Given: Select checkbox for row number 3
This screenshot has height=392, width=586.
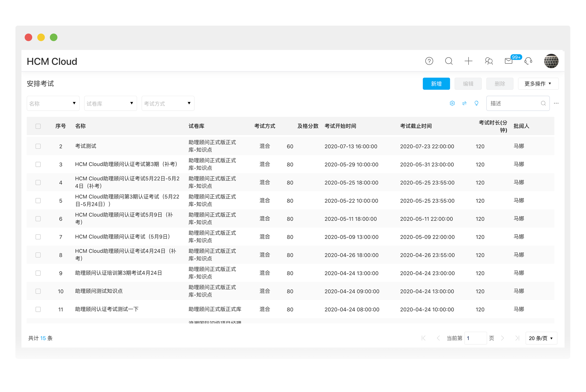Looking at the screenshot, I should [x=38, y=164].
